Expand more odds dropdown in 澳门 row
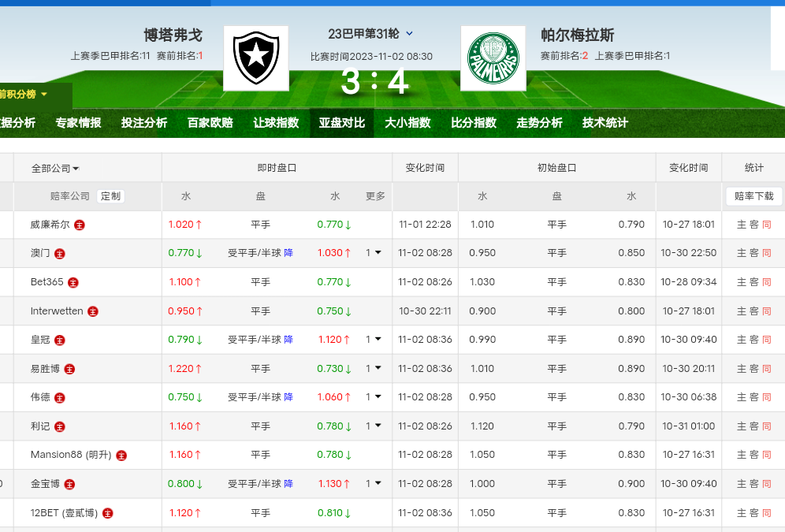The image size is (785, 532). point(374,253)
